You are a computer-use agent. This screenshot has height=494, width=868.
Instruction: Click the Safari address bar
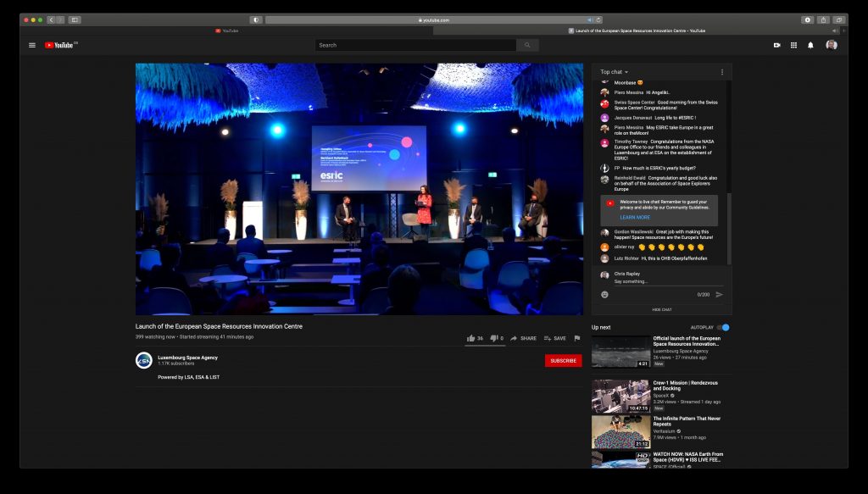[x=434, y=20]
